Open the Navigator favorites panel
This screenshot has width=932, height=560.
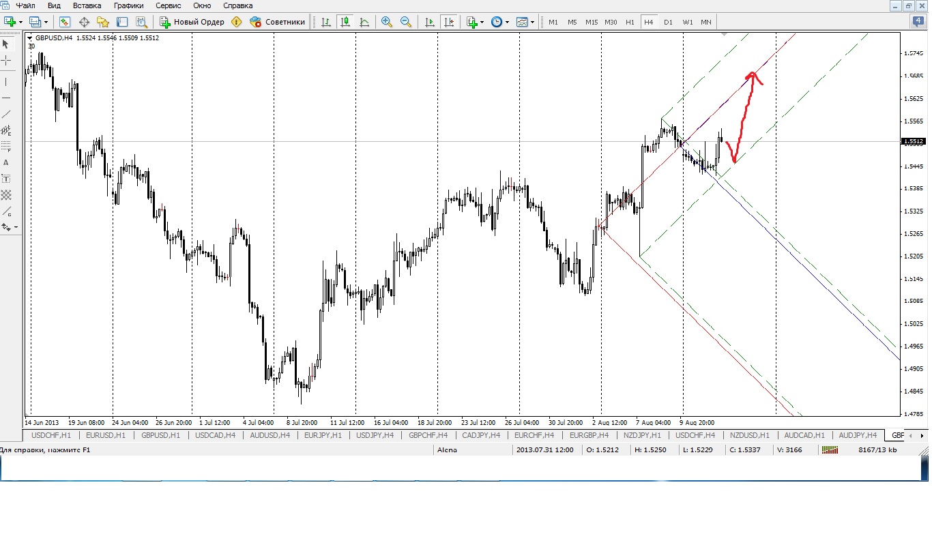(x=103, y=22)
